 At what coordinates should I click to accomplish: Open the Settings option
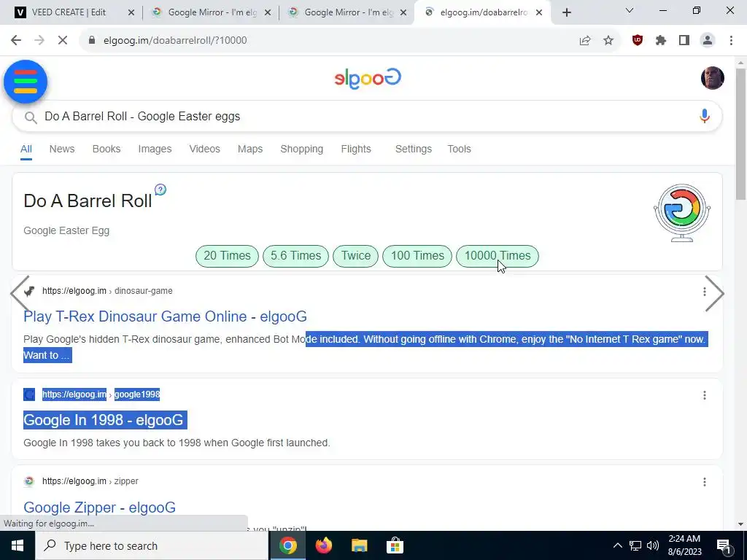point(414,149)
